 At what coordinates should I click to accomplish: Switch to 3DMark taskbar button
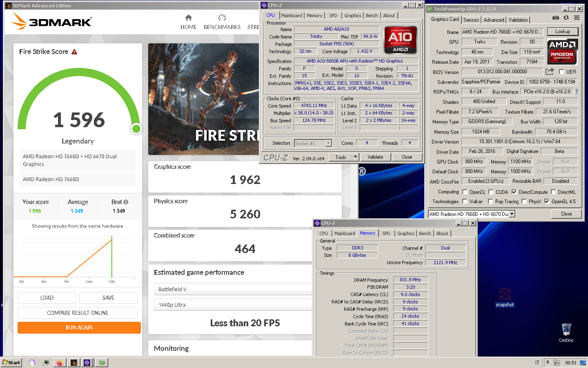pos(73,363)
